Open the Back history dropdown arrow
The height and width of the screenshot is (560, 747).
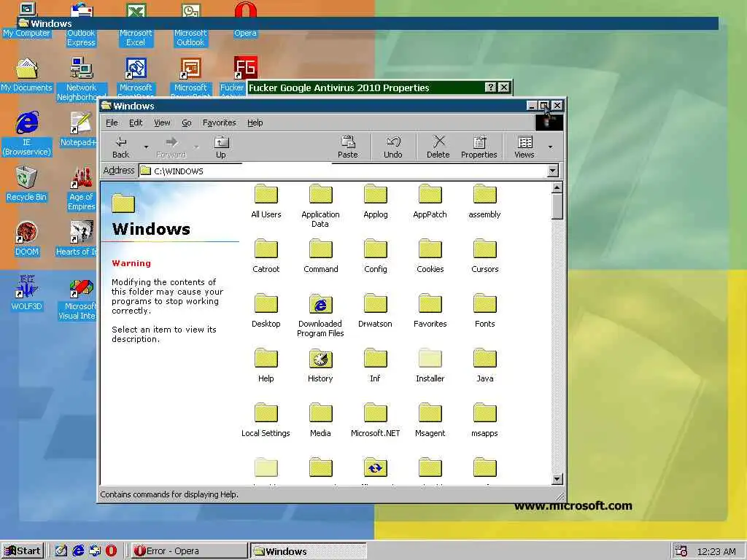click(x=146, y=147)
